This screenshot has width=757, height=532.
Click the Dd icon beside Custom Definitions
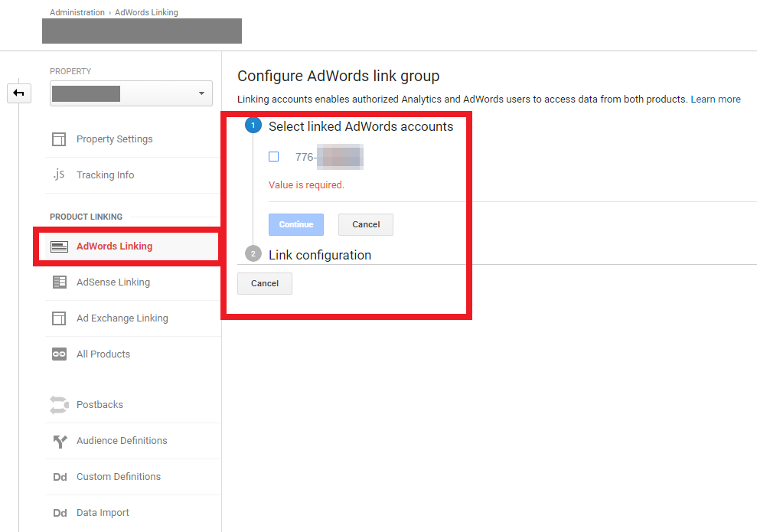click(x=60, y=477)
